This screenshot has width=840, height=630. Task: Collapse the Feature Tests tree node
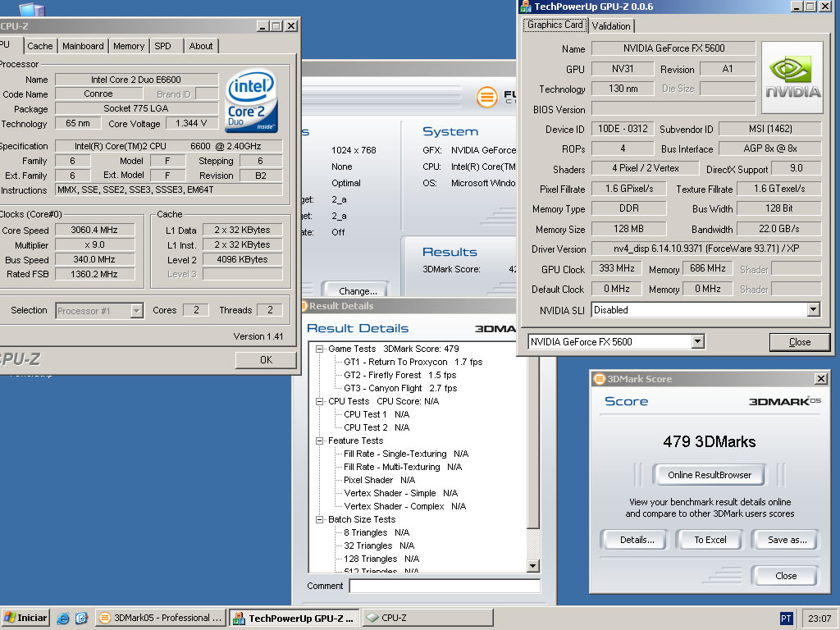320,441
